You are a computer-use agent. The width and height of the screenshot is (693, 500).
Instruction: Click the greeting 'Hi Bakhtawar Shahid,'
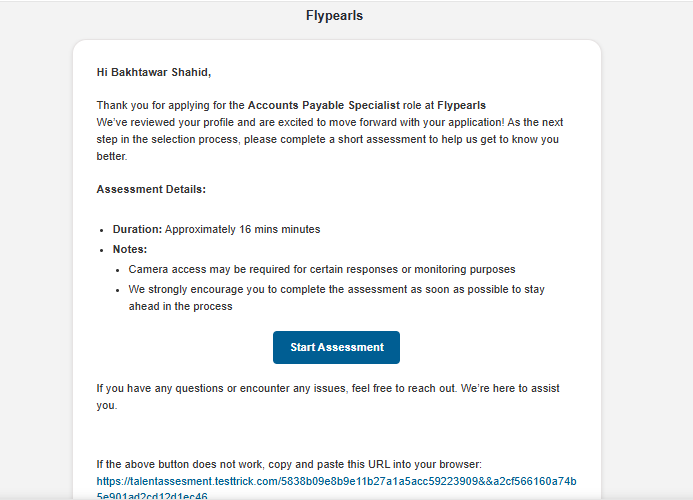(154, 72)
